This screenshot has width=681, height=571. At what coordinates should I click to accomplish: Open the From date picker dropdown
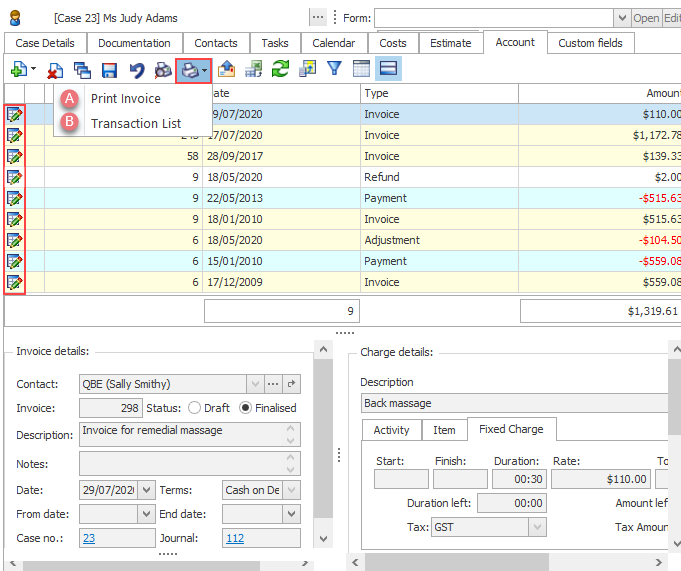146,515
